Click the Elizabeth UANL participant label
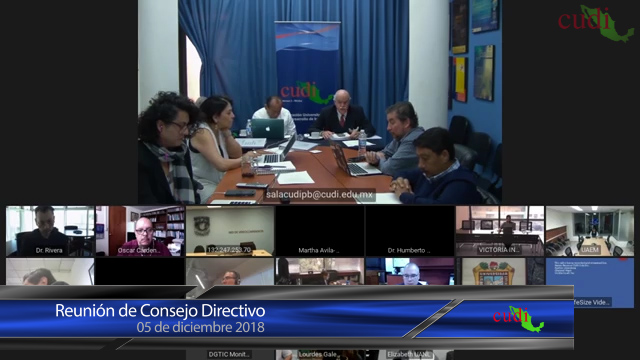 pos(409,354)
